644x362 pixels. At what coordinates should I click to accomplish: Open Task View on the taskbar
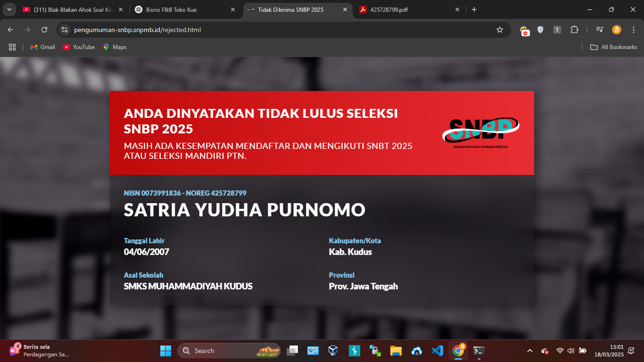(293, 351)
